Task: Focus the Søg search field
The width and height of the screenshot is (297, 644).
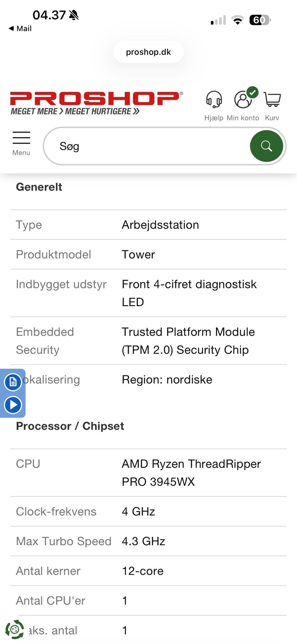Action: 148,146
